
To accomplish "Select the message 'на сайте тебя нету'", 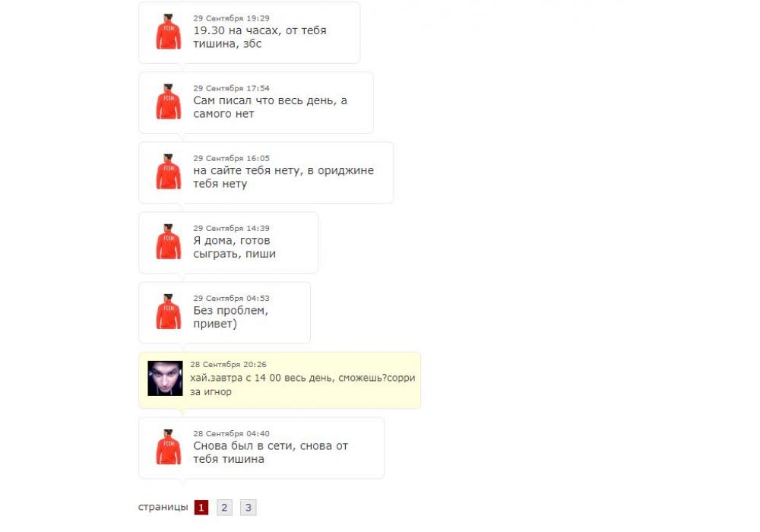I will pos(283,177).
